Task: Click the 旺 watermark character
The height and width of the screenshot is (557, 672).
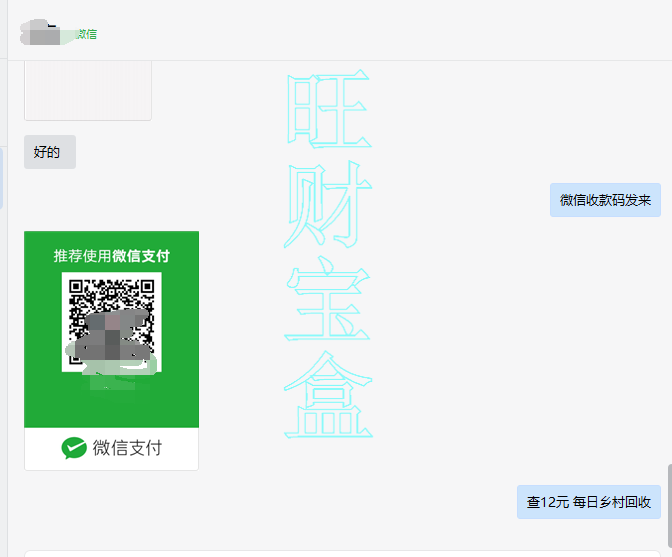Action: 328,109
